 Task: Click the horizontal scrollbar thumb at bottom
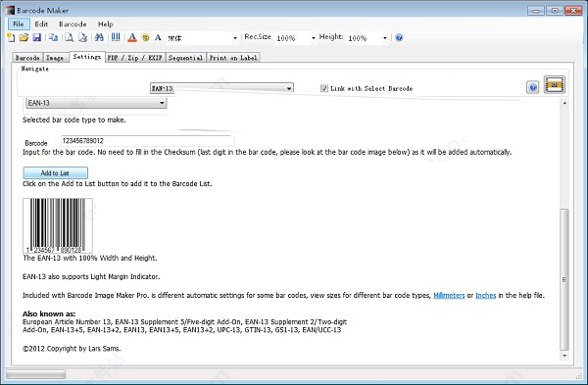pos(35,374)
